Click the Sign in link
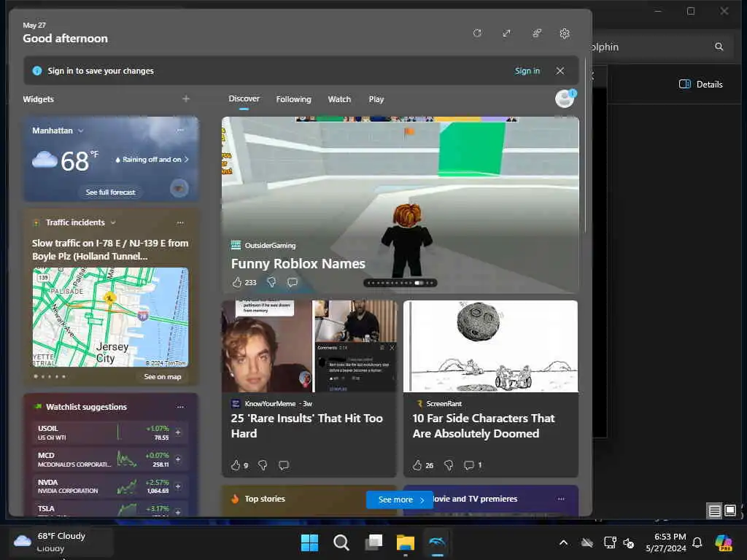 point(527,71)
